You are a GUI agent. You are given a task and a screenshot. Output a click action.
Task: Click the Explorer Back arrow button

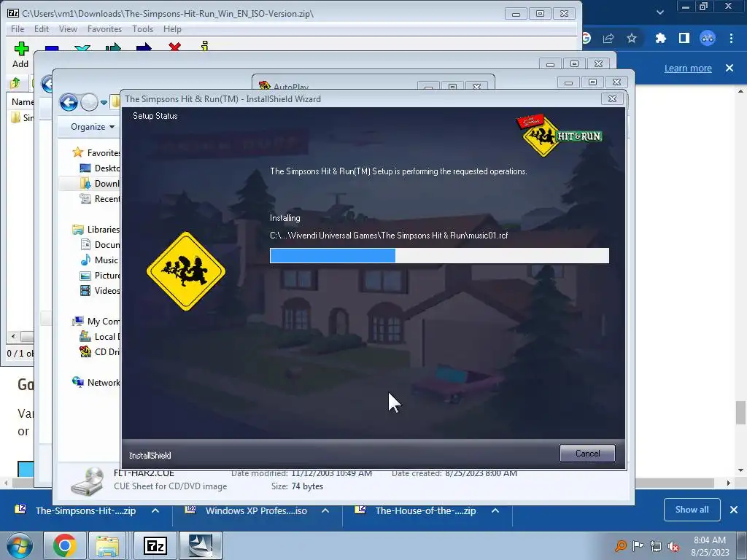point(69,101)
